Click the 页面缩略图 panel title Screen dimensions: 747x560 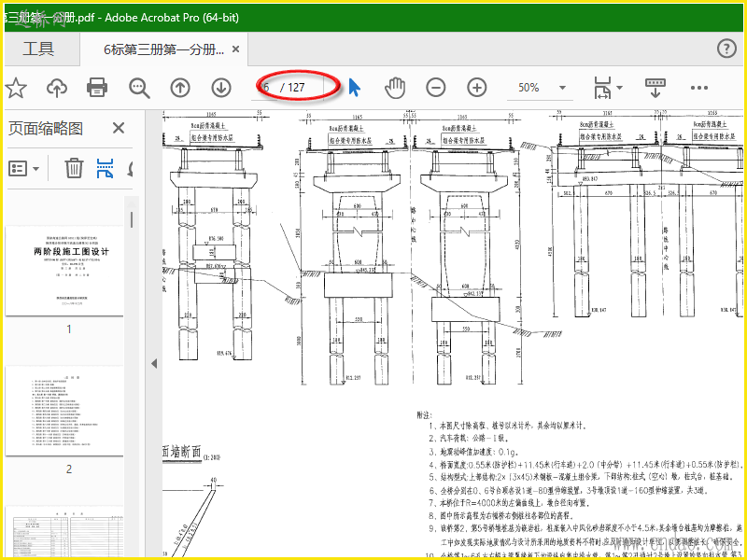[46, 129]
